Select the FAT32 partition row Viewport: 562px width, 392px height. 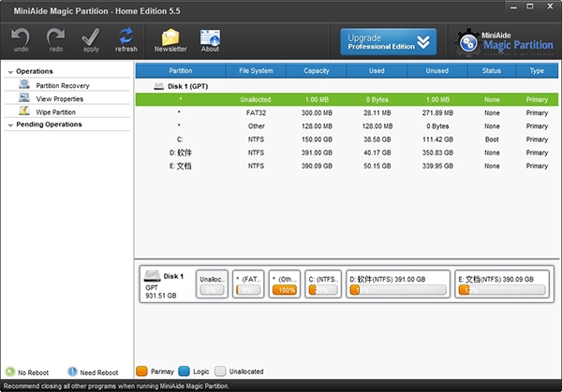click(347, 113)
